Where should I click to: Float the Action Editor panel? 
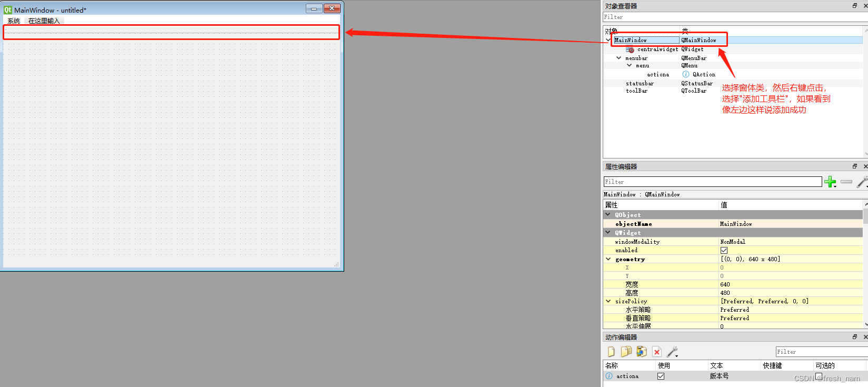tap(855, 337)
